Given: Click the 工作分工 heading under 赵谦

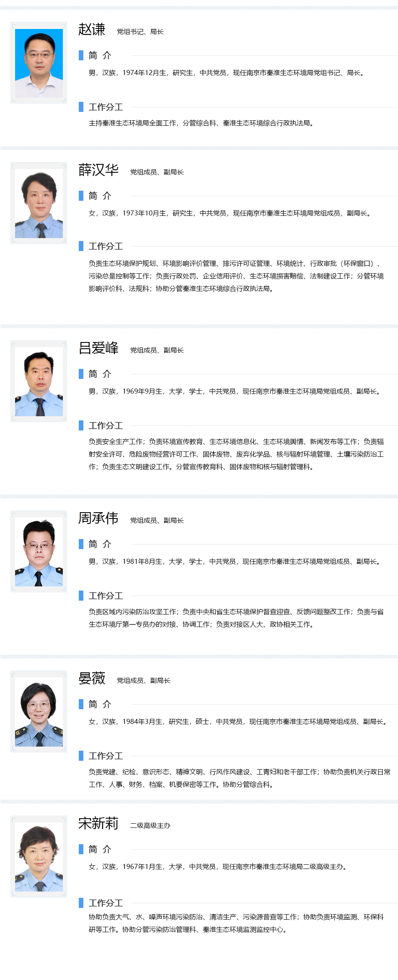Looking at the screenshot, I should point(106,107).
